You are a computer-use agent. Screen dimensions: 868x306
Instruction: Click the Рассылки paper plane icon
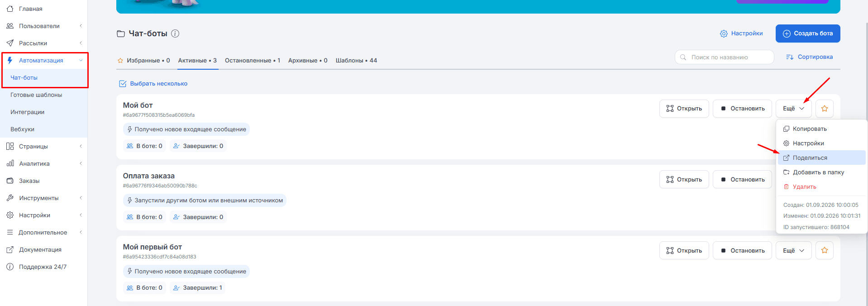click(10, 43)
